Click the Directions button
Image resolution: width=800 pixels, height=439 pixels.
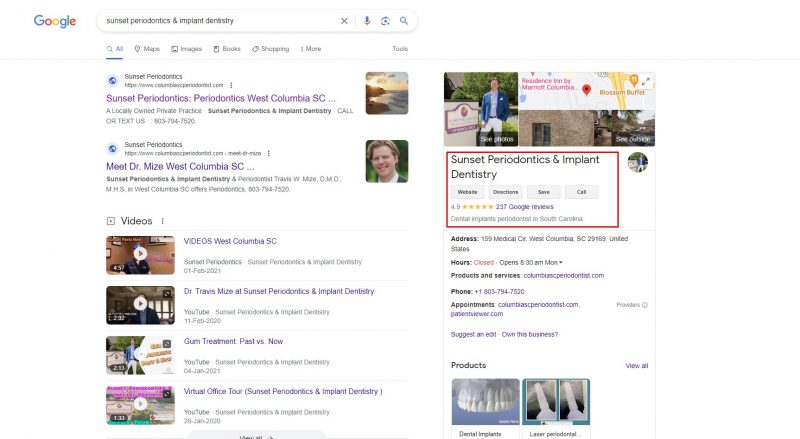506,191
